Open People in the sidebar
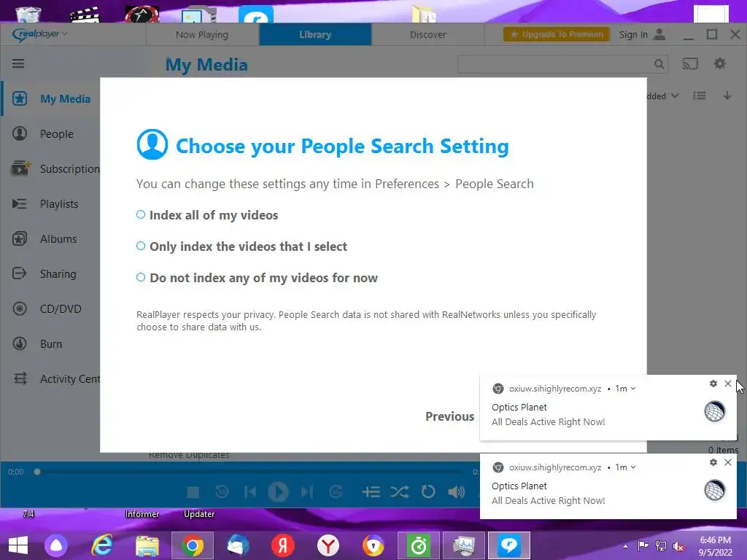747x560 pixels. (x=51, y=134)
